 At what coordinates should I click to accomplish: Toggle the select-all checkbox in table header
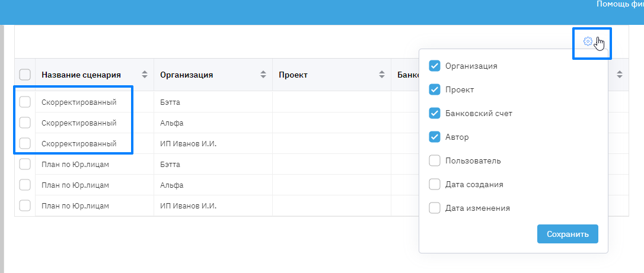pyautogui.click(x=25, y=75)
